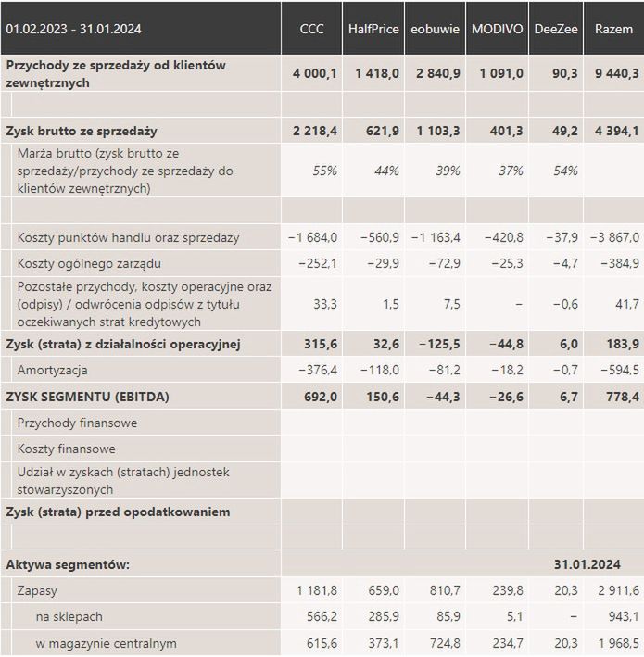Screen dimensions: 644x657
Task: Click 'Zysk (strata) z działalności operacyjnej' label
Action: 123,345
